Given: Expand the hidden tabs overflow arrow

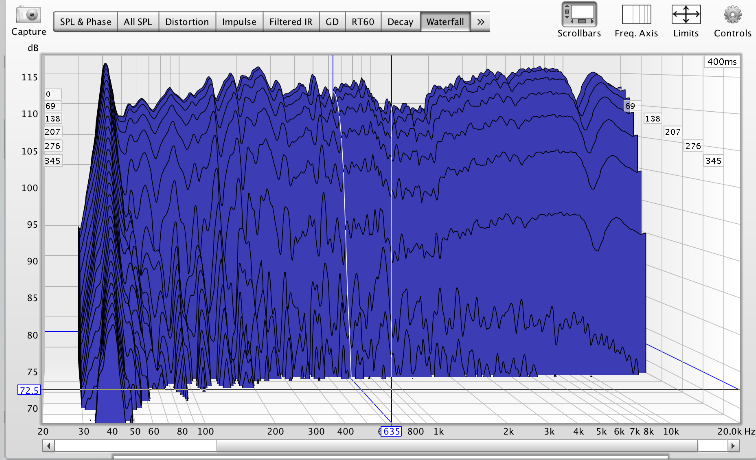Looking at the screenshot, I should [x=481, y=21].
